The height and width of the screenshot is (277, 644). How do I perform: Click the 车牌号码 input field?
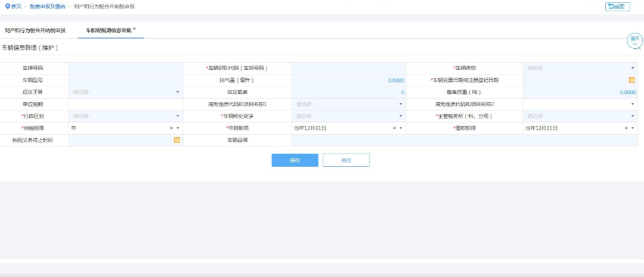(x=126, y=69)
